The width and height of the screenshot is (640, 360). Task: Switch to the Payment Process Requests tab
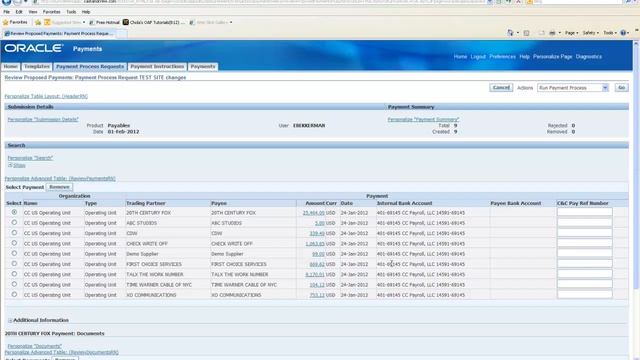90,67
